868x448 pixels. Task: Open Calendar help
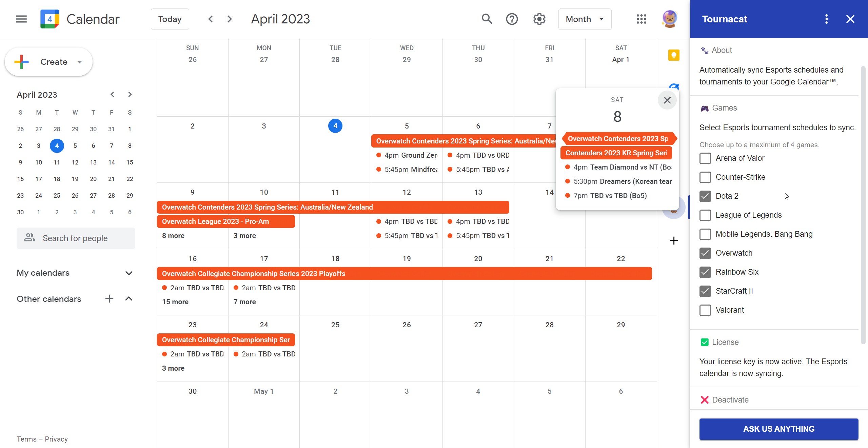pos(512,19)
